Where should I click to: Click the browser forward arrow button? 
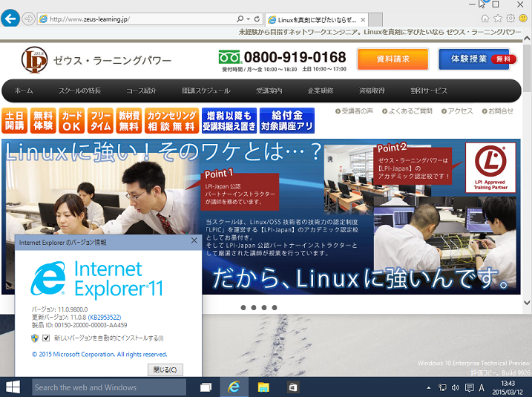[x=28, y=19]
